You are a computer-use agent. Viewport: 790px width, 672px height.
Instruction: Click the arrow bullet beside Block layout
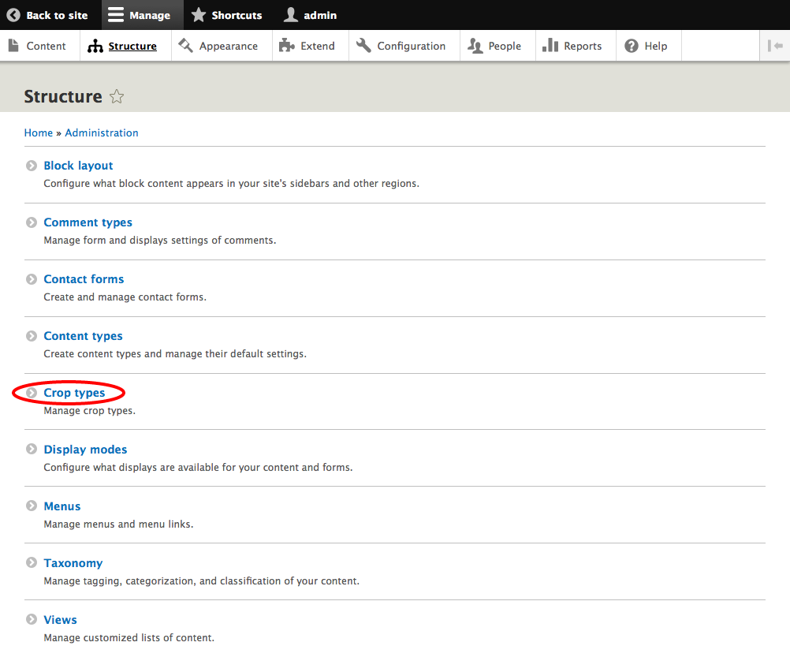[32, 166]
